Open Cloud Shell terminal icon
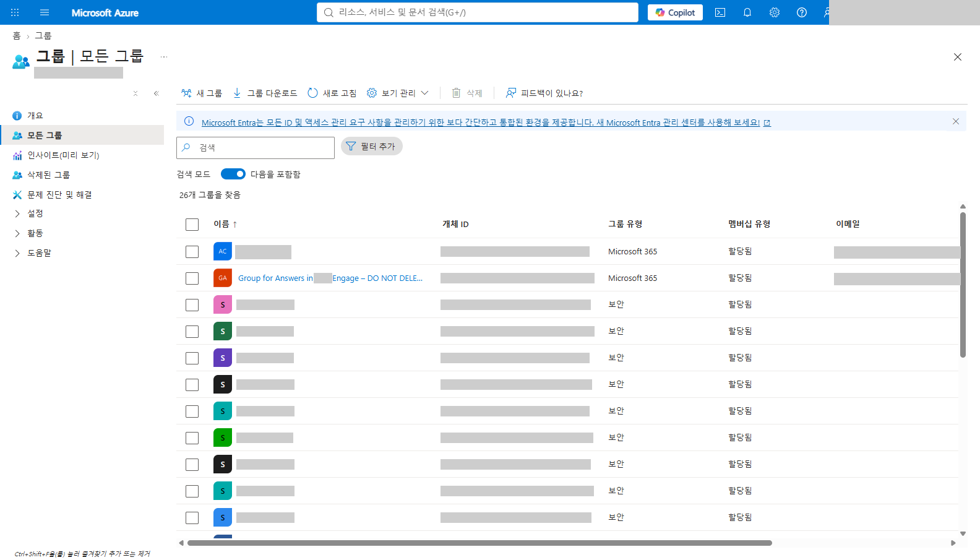980x560 pixels. coord(720,12)
